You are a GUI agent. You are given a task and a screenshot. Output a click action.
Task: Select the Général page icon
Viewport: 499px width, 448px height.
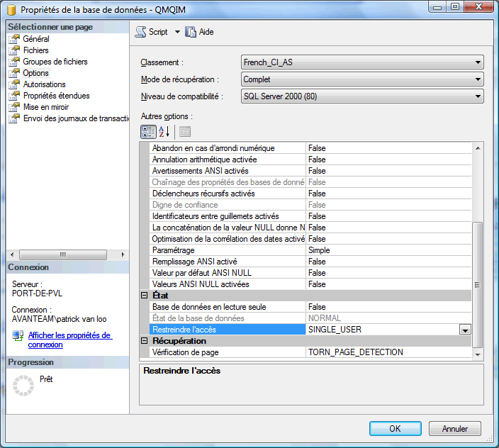click(x=13, y=39)
